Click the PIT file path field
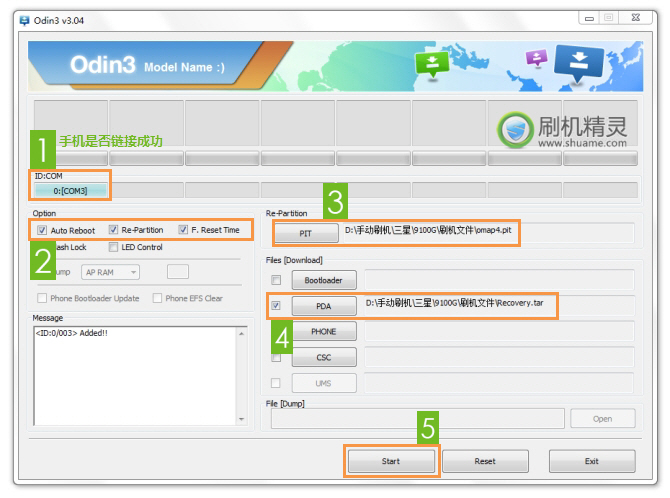The image size is (670, 498). click(489, 233)
